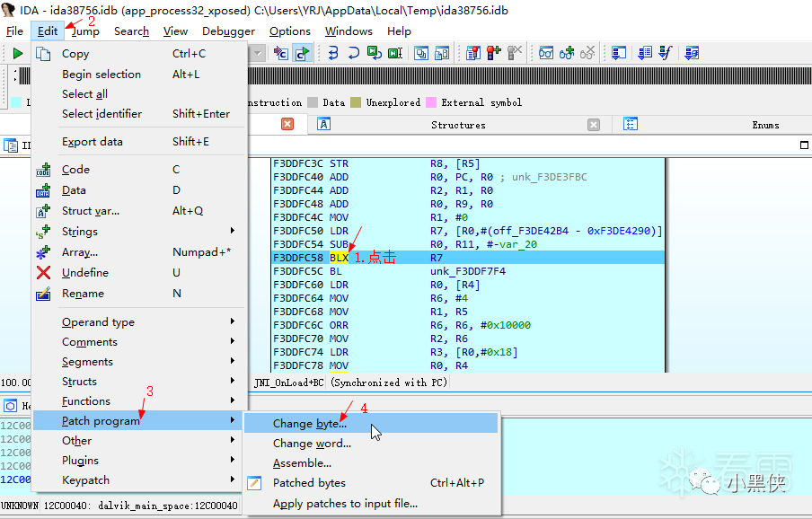Click unk_F3DDF7F4 operand of BL instruction

click(468, 271)
